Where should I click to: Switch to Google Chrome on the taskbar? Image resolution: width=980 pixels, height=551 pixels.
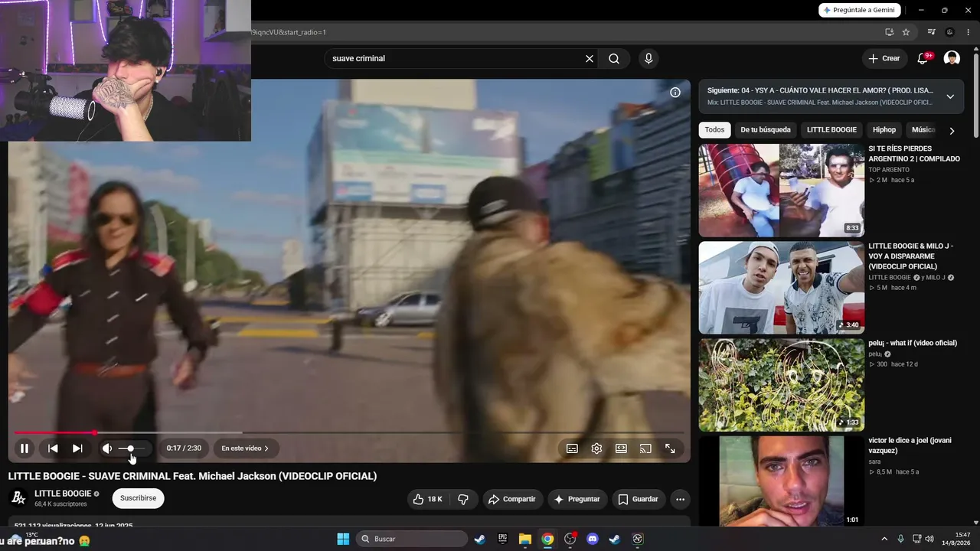pyautogui.click(x=547, y=539)
